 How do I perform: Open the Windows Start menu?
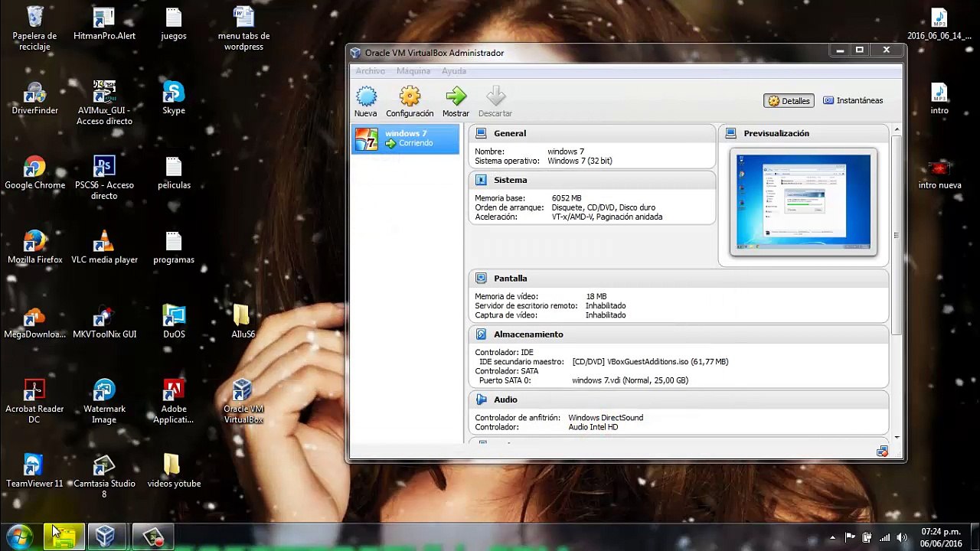[20, 537]
